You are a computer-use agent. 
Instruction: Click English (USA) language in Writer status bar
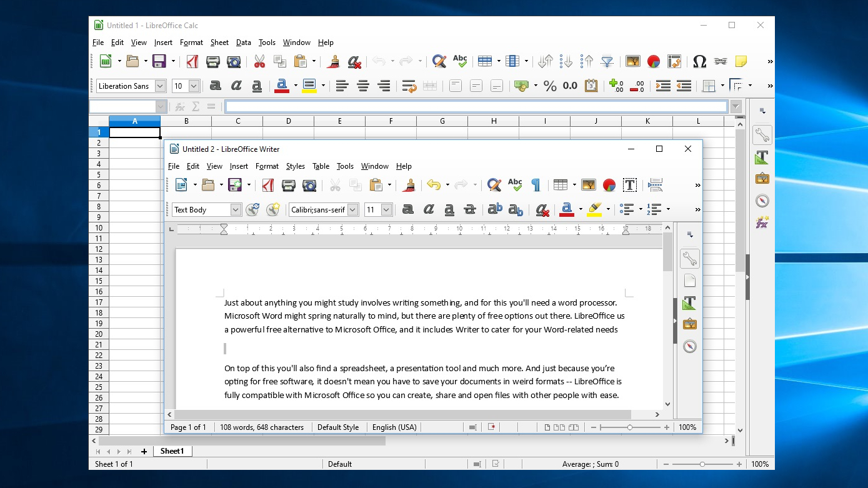point(394,427)
